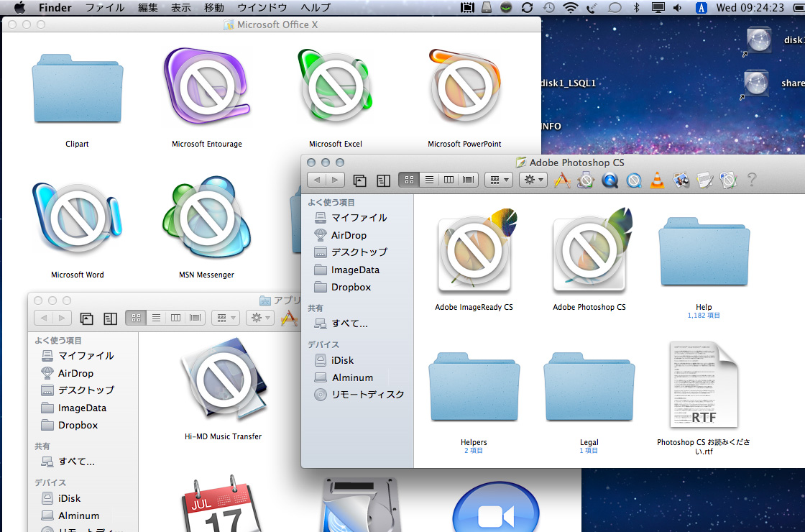Open the ヘルプ menu
Image resolution: width=805 pixels, height=532 pixels.
point(316,8)
